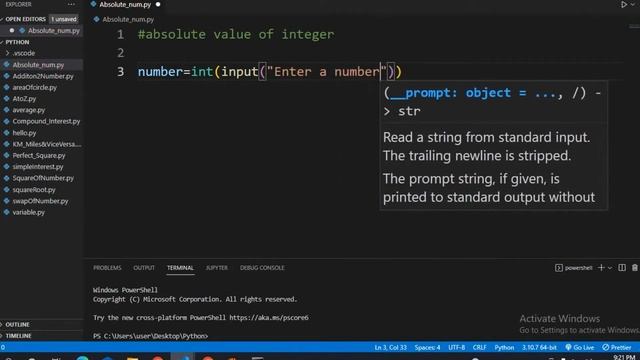640x360 pixels.
Task: Select the powershell terminal instance
Action: (574, 268)
